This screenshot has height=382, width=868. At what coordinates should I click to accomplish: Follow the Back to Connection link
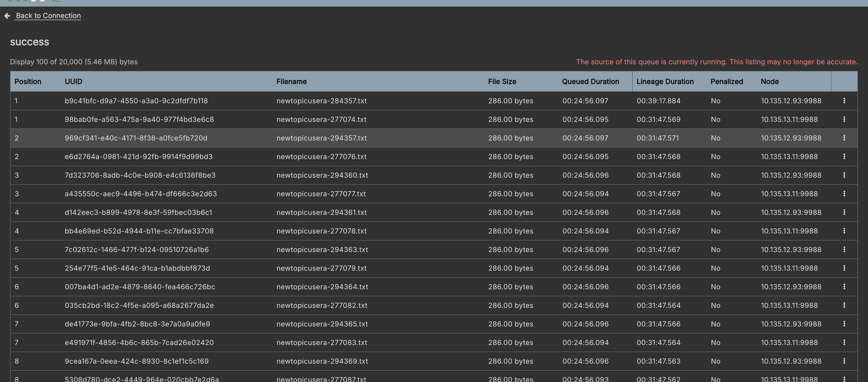point(48,16)
